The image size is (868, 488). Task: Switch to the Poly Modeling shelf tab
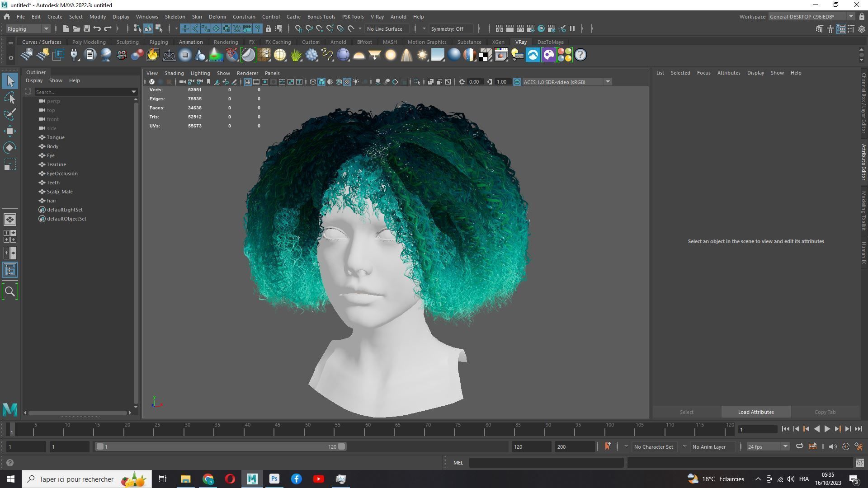click(x=89, y=42)
